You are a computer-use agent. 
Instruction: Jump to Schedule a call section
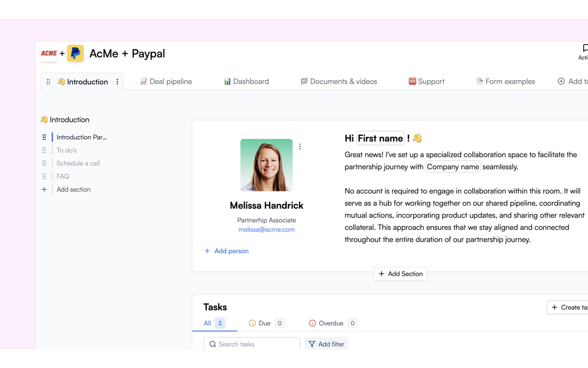78,163
